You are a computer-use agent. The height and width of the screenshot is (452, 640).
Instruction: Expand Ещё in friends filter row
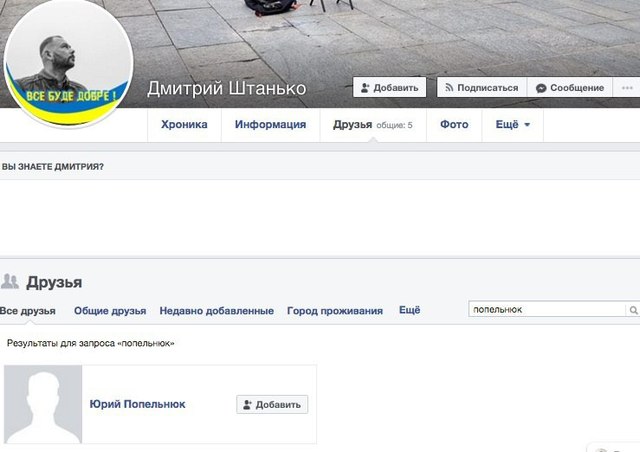(409, 310)
